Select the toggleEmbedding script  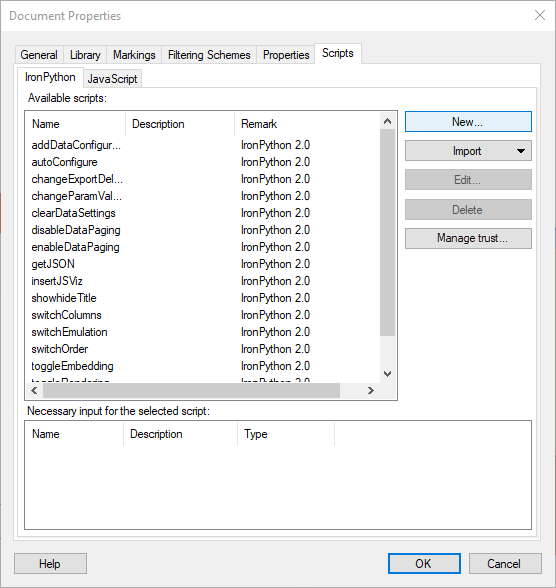(x=72, y=366)
